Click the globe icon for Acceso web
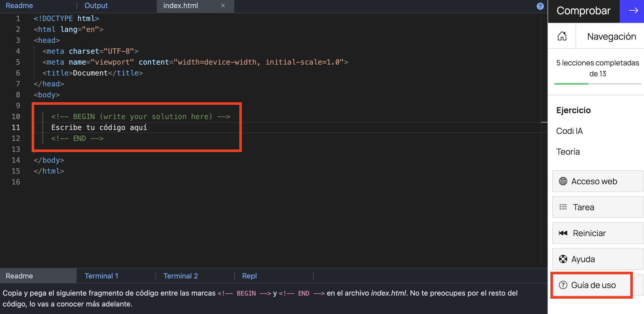This screenshot has height=314, width=644. 563,181
